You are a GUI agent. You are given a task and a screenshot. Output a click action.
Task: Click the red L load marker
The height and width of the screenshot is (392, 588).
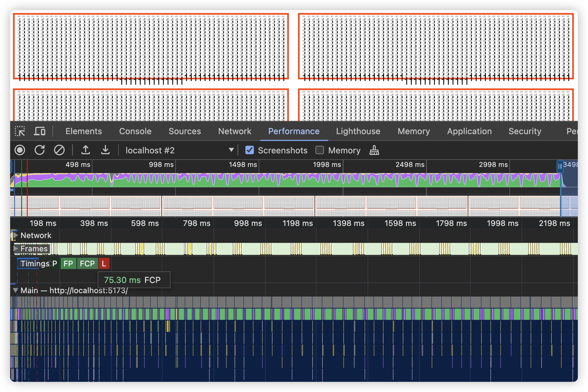pos(104,263)
